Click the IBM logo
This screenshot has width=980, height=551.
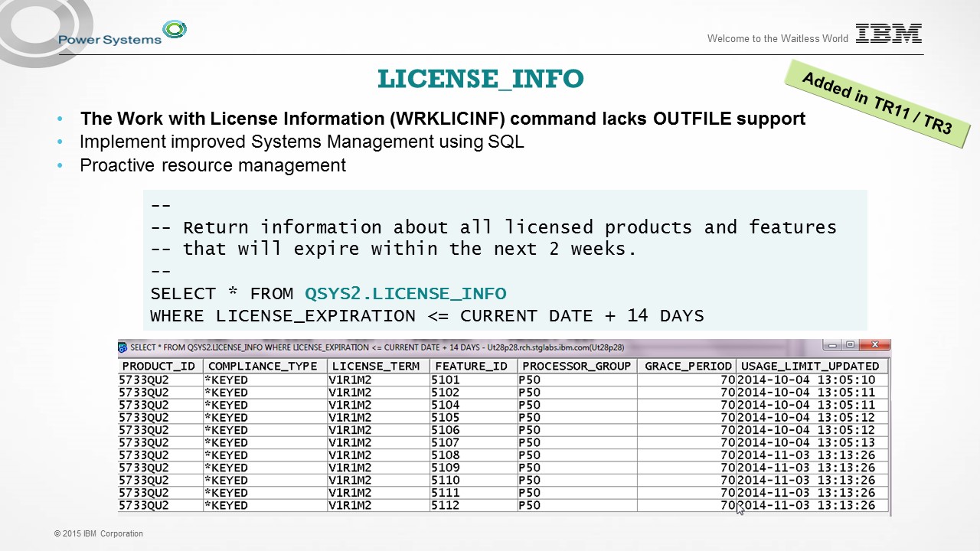889,34
